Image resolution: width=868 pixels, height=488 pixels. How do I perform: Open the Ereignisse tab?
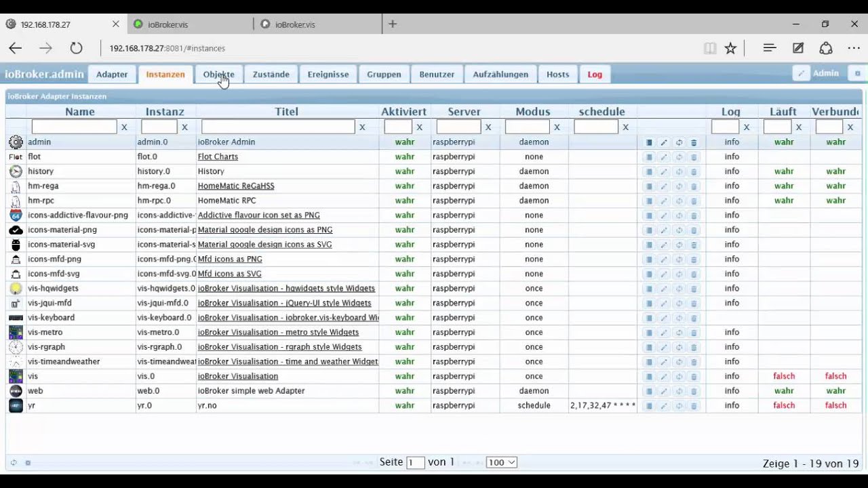[x=328, y=75]
